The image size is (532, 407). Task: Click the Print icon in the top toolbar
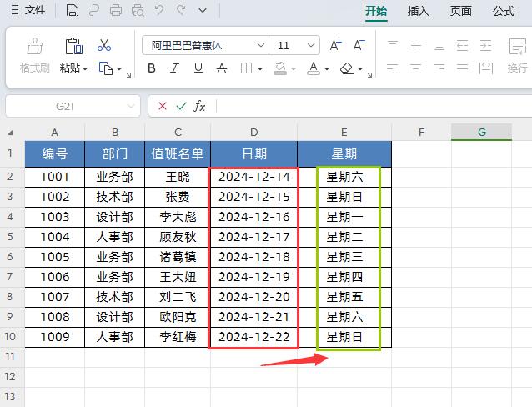tap(116, 10)
